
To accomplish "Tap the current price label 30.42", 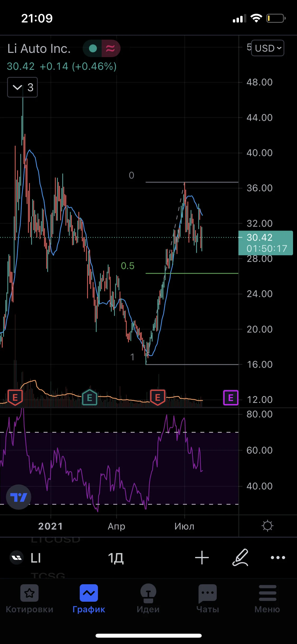I will [x=266, y=243].
